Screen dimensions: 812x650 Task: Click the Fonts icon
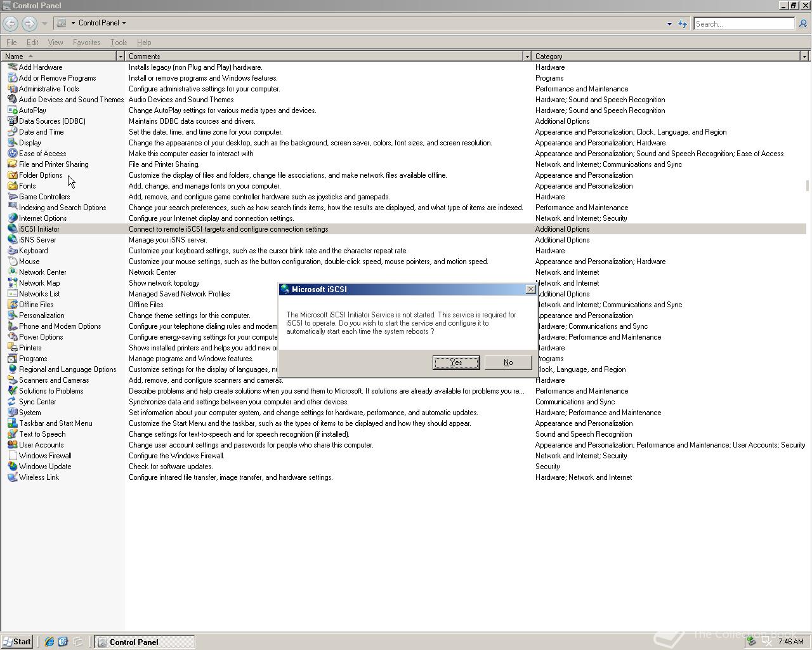pyautogui.click(x=12, y=186)
